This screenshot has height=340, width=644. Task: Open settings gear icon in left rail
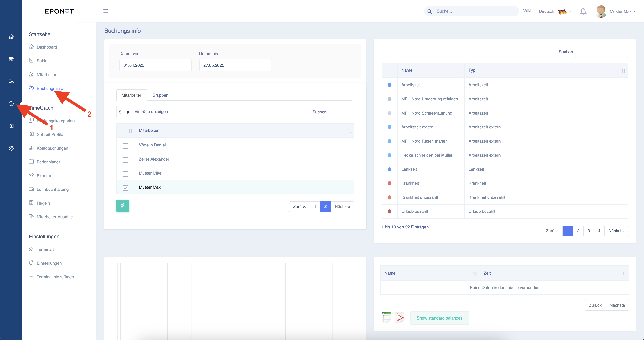pos(11,148)
